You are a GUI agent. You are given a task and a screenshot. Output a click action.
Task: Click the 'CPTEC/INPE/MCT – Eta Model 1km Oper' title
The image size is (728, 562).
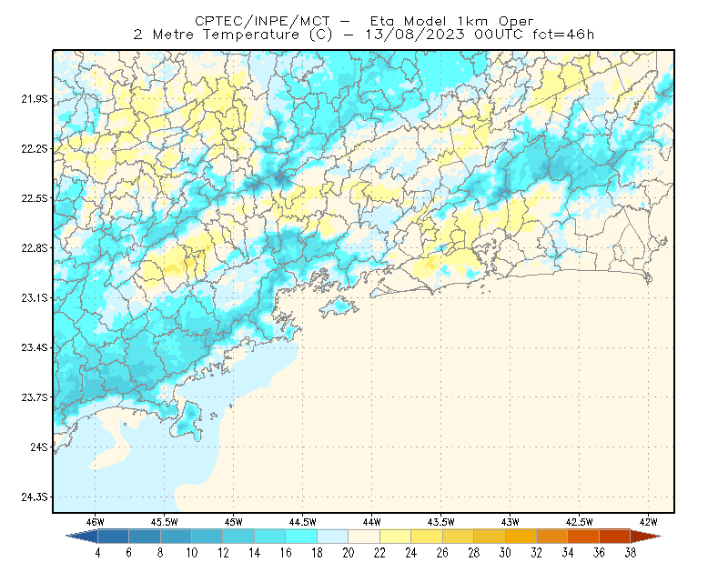coord(364,21)
